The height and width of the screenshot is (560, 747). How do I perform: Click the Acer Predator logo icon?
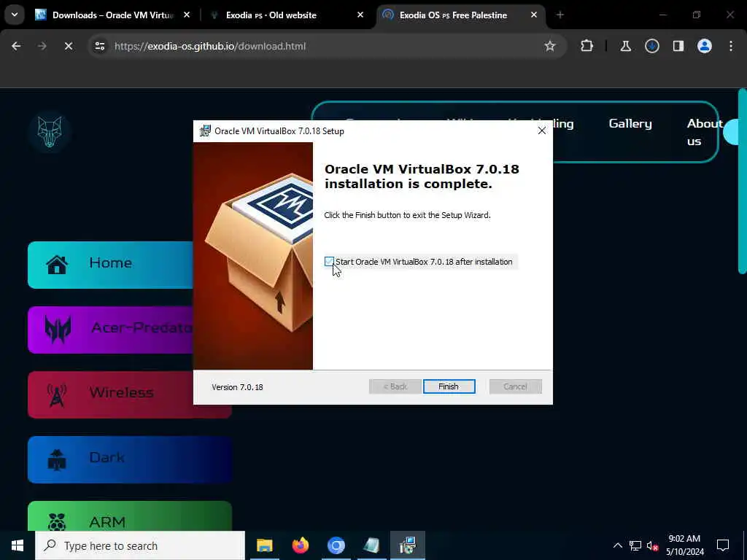coord(58,329)
